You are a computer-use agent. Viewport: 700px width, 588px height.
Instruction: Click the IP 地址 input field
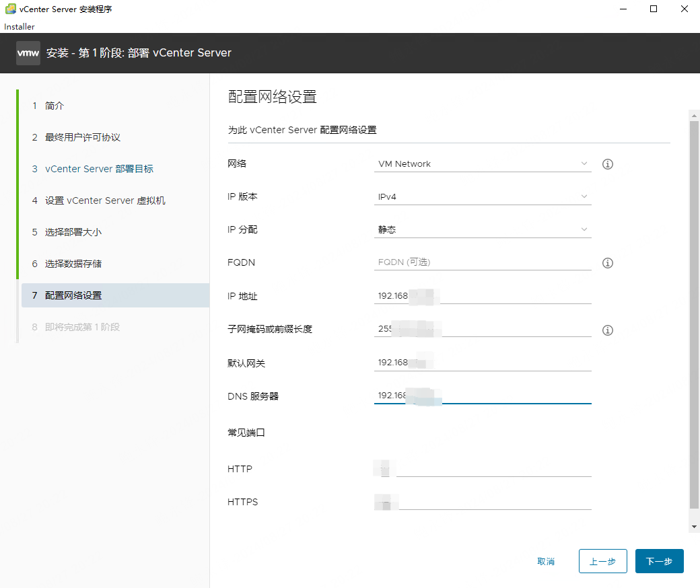pos(483,296)
